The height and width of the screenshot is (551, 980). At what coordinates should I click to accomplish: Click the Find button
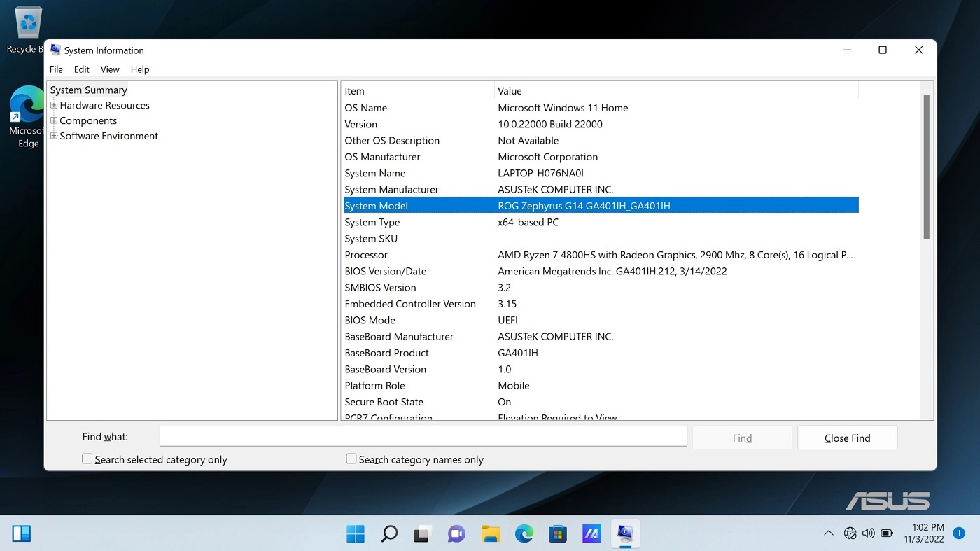(x=742, y=438)
